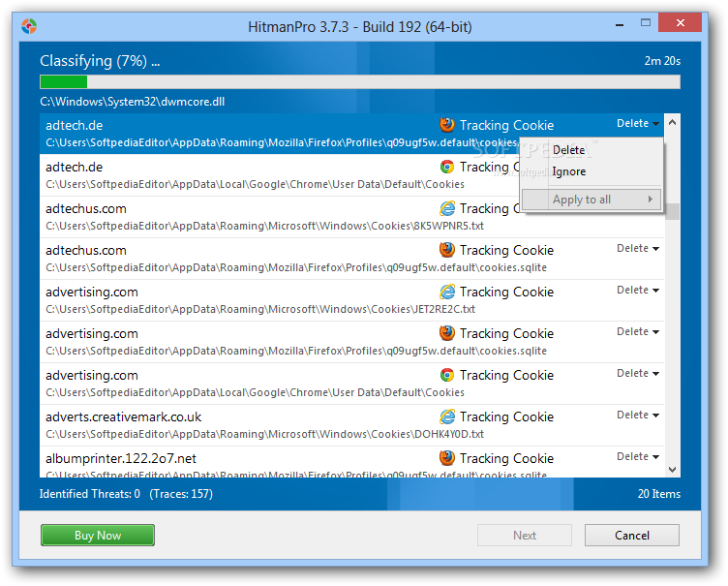
Task: Open Delete dropdown for adtechus.com Firefox cookie
Action: click(637, 249)
